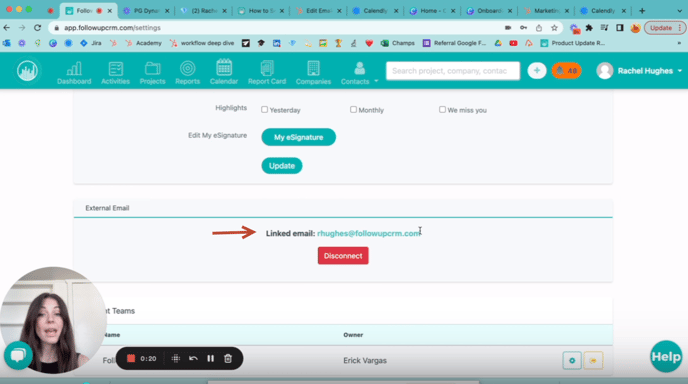Click the teal Update button
The height and width of the screenshot is (384, 688).
point(282,166)
